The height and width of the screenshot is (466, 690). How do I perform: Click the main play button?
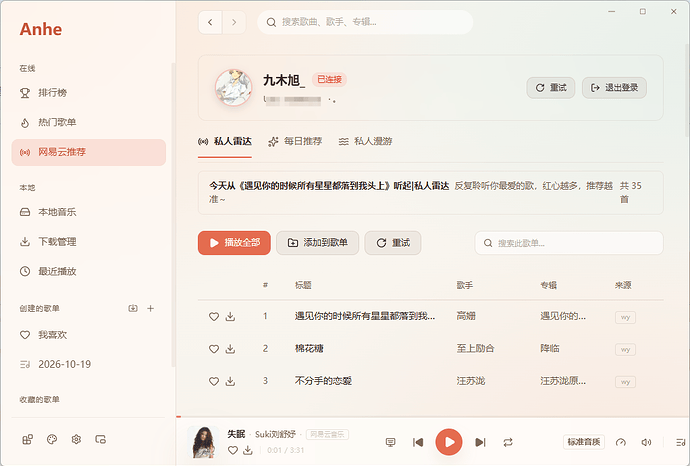point(449,442)
